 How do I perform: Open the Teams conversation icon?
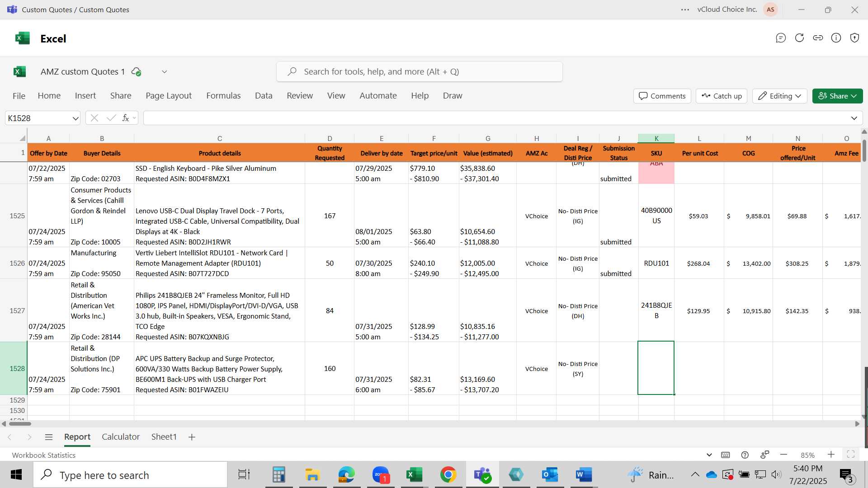[781, 38]
